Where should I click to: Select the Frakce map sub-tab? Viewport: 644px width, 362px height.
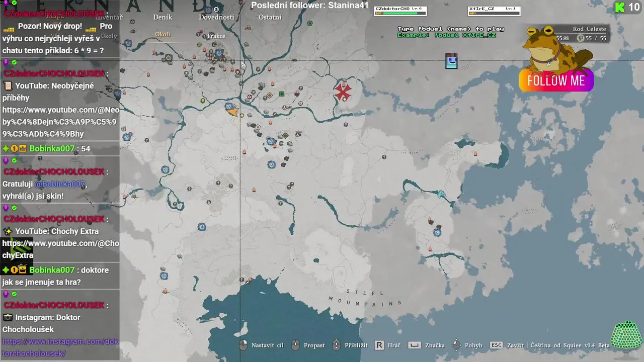pyautogui.click(x=216, y=36)
